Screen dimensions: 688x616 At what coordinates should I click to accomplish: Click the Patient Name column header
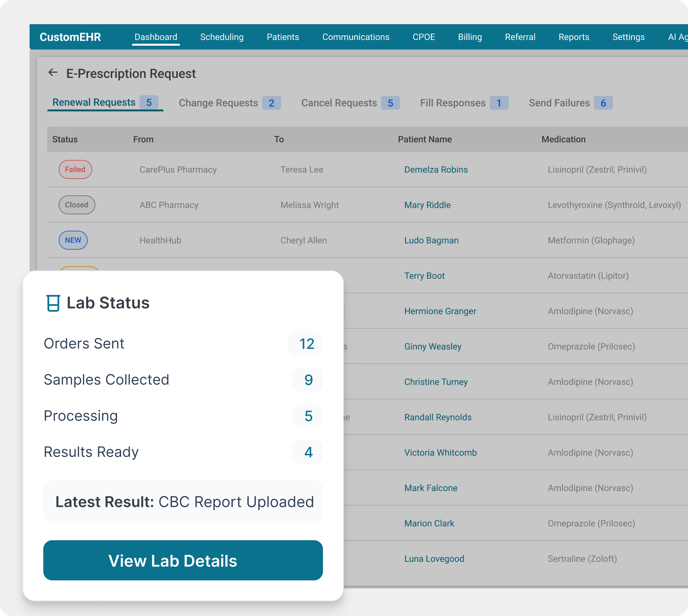pyautogui.click(x=425, y=139)
